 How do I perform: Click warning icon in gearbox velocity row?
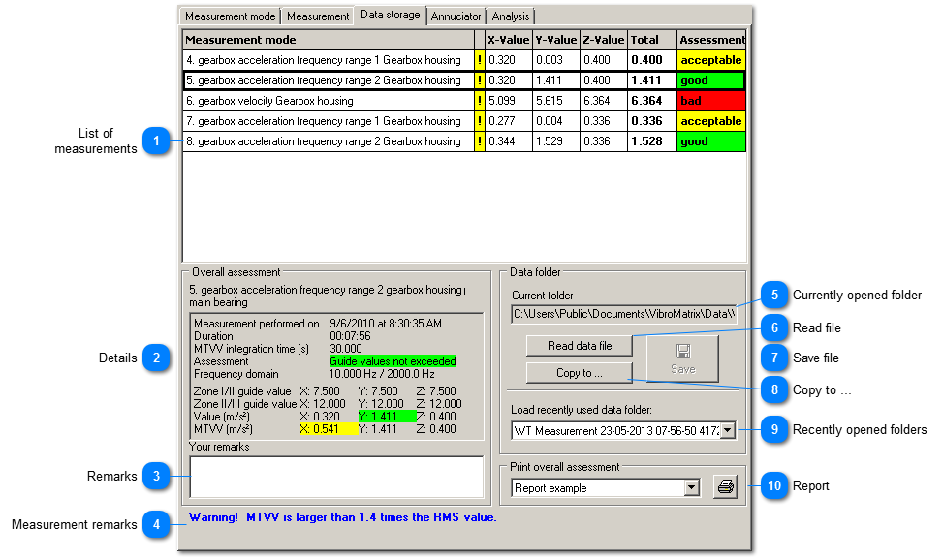479,101
